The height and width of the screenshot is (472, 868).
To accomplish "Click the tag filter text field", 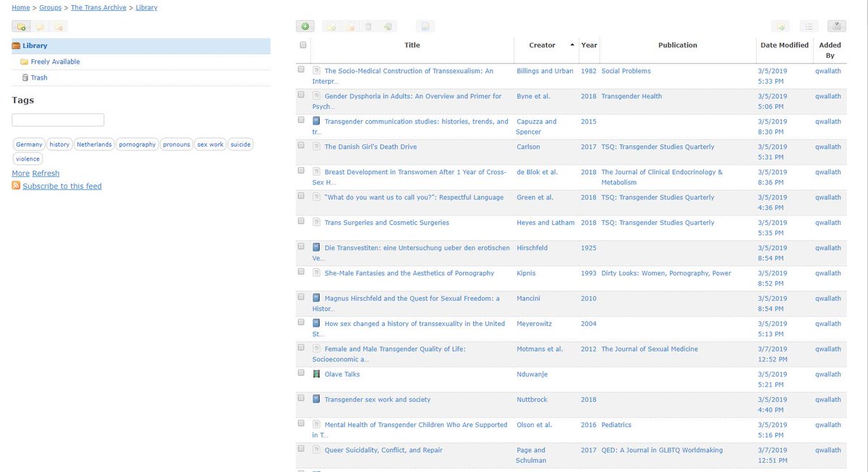I will pos(58,120).
